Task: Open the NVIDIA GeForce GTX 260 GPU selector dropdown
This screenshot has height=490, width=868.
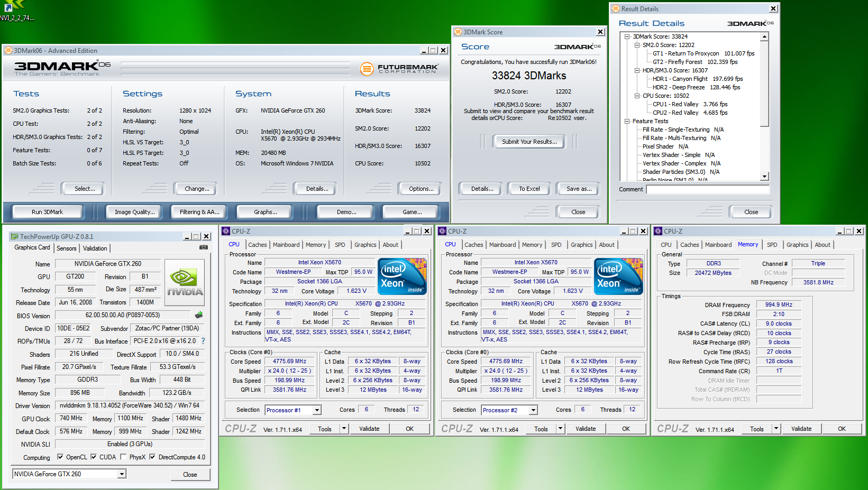Action: tap(122, 474)
